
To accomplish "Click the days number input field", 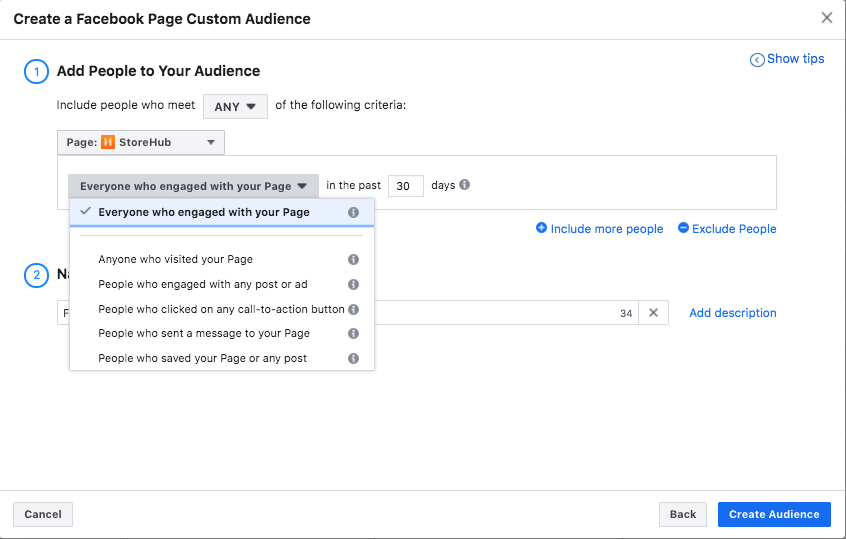I will [x=406, y=186].
